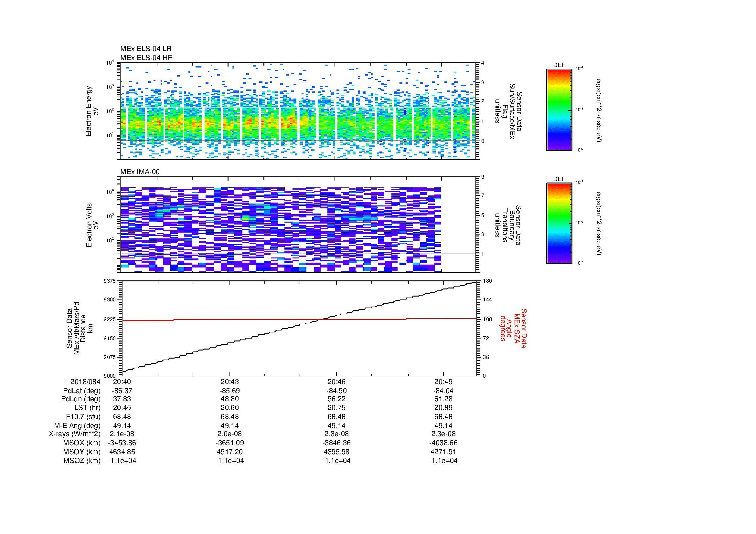Click the 'Sun/Surface/MEx Flag' axis label
The width and height of the screenshot is (756, 534).
[509, 111]
